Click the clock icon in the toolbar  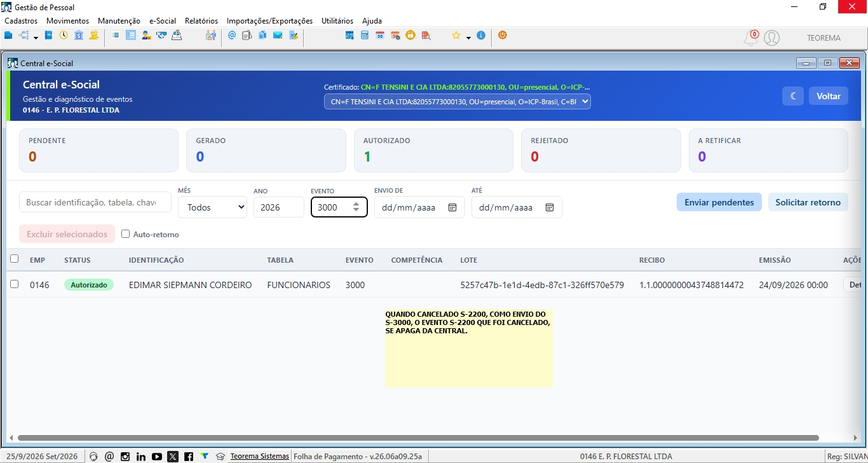pos(64,36)
